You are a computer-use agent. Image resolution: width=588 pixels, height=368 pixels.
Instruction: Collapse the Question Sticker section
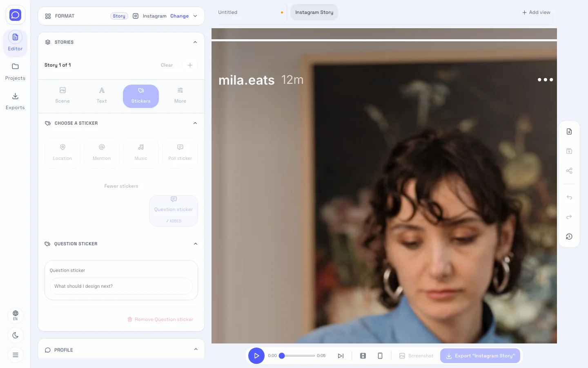[196, 244]
